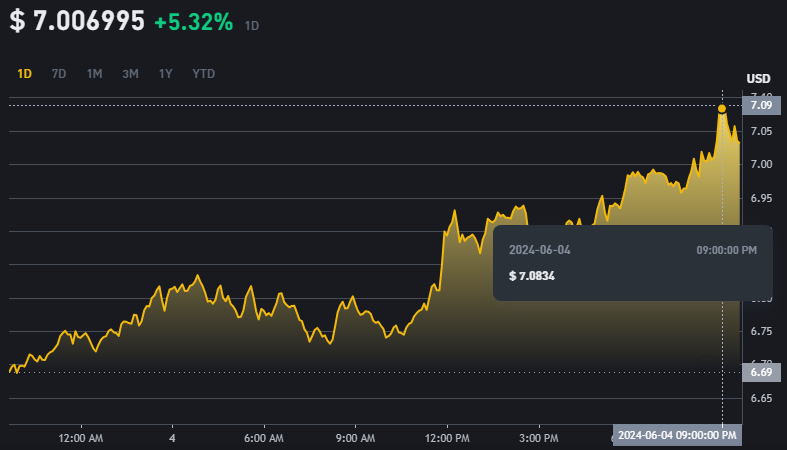Click the 6.69 low price tag
787x450 pixels.
pos(760,372)
